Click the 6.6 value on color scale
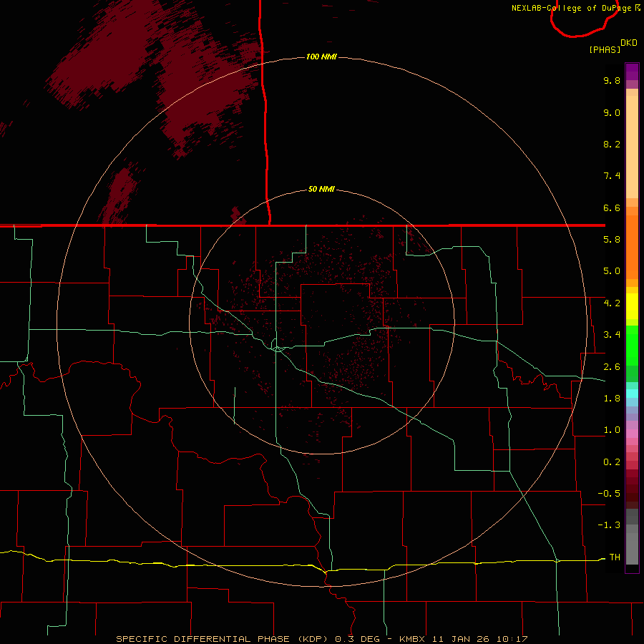 [612, 208]
